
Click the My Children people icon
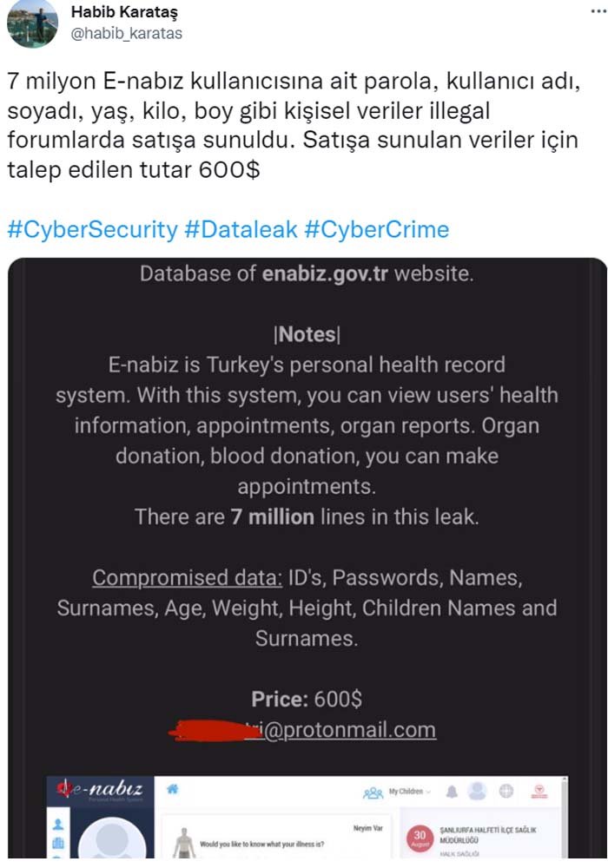point(373,792)
